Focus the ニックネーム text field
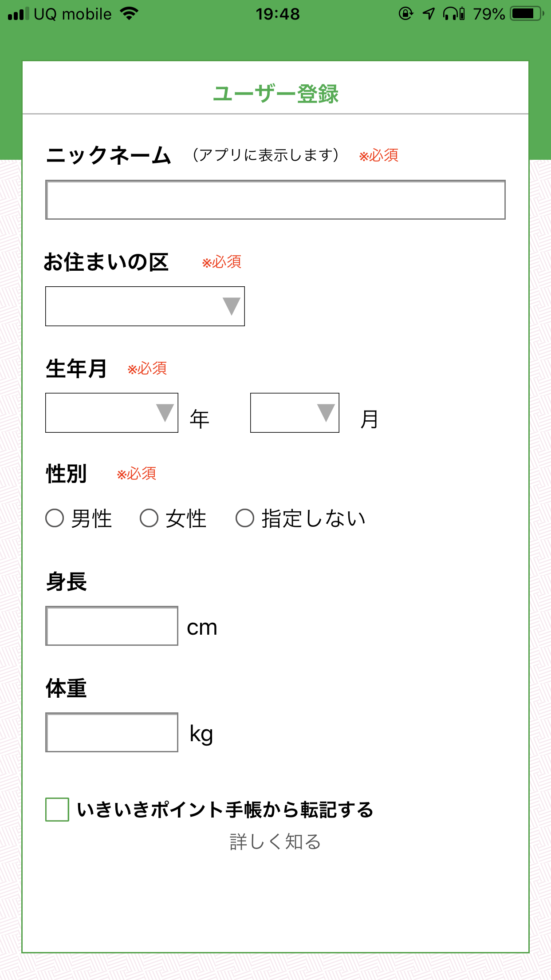551x980 pixels. point(275,200)
